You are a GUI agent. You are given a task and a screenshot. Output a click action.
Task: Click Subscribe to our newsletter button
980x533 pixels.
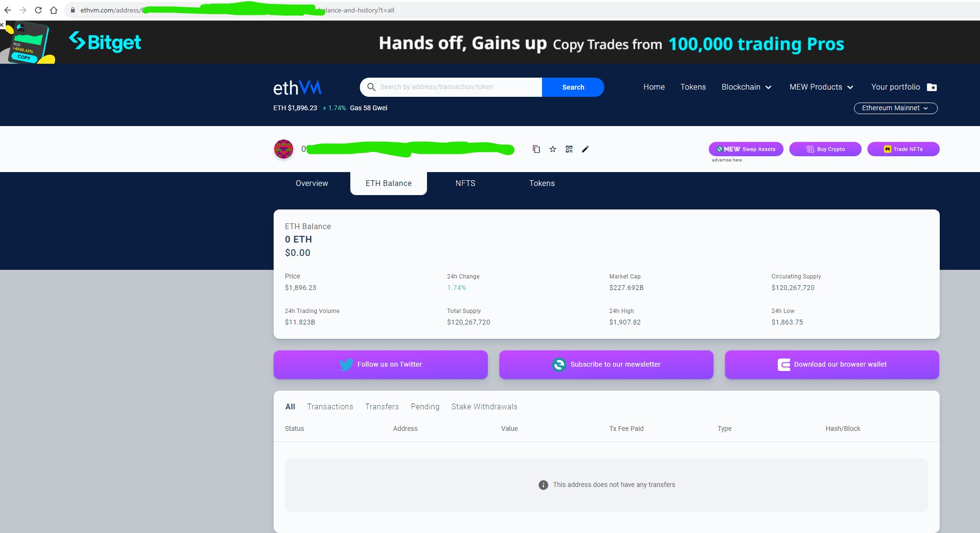point(606,364)
